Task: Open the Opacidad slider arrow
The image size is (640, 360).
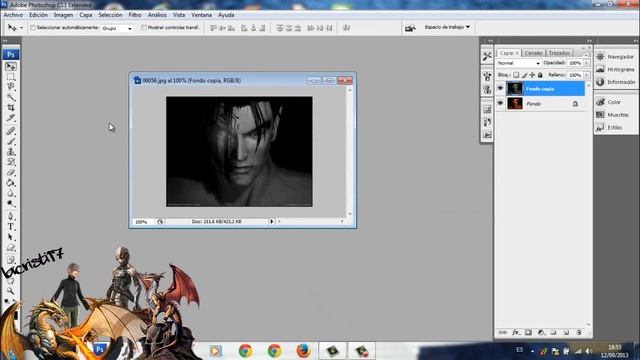Action: [x=587, y=63]
